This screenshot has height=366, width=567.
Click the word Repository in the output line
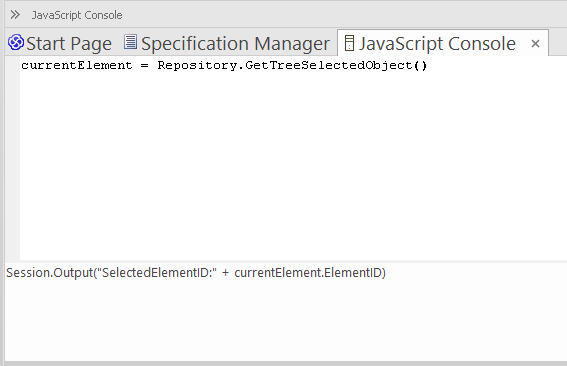tap(197, 65)
